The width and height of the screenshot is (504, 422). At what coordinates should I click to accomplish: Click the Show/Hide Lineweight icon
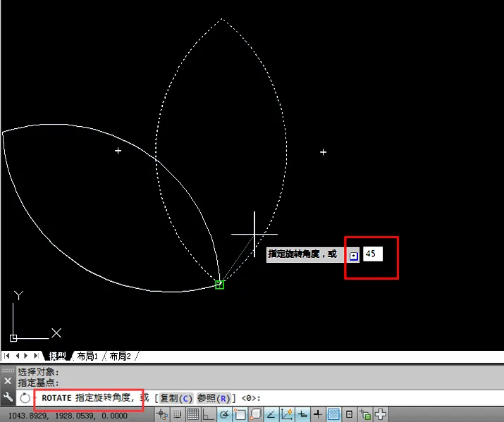click(318, 414)
